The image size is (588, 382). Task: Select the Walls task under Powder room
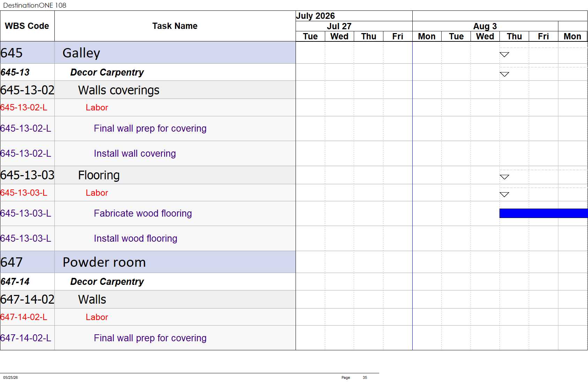[92, 299]
